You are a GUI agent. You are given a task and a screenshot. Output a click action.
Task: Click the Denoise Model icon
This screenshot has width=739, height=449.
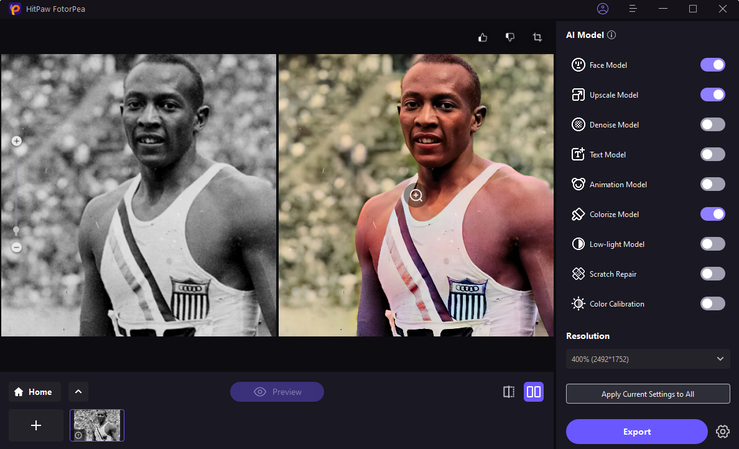[578, 124]
